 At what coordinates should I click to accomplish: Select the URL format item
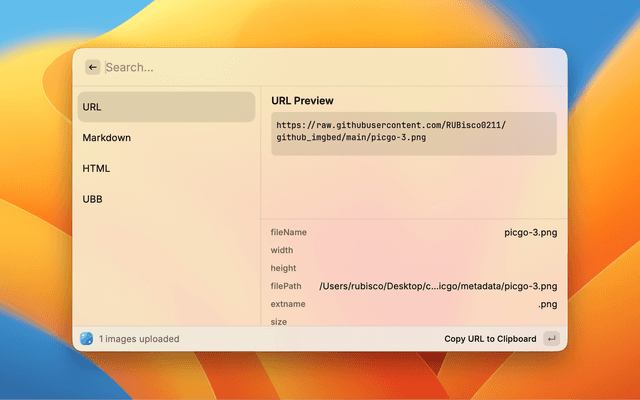coord(166,107)
